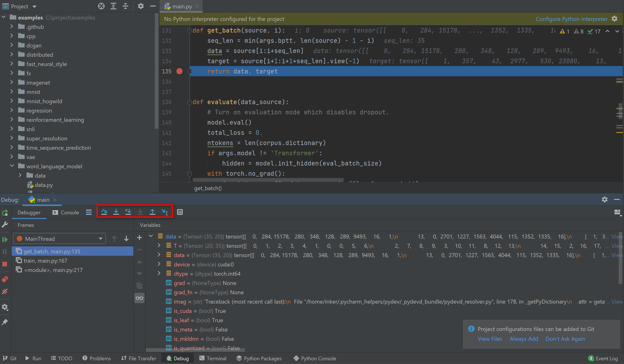The image size is (624, 364).
Task: Click Configure Python interpreter link
Action: coord(571,19)
